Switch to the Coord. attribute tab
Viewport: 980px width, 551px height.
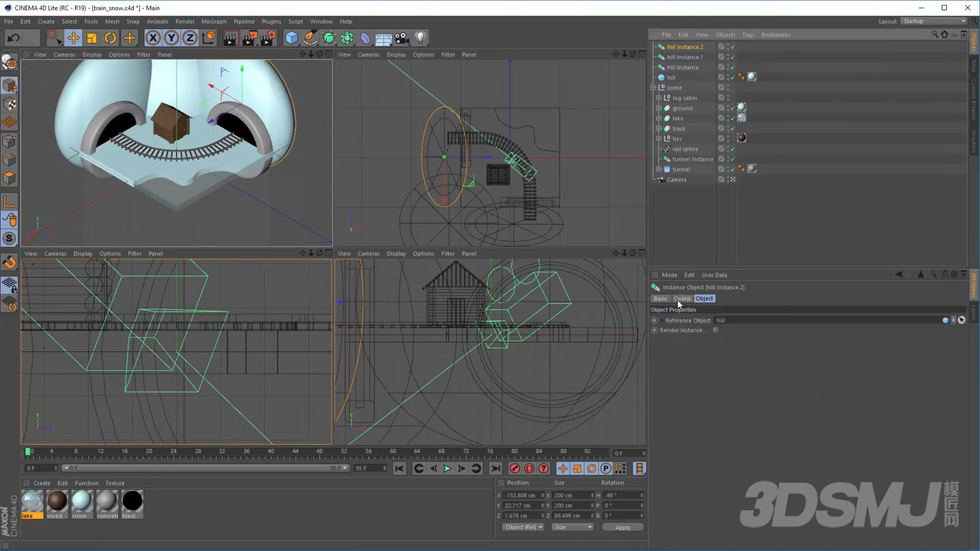pyautogui.click(x=682, y=298)
